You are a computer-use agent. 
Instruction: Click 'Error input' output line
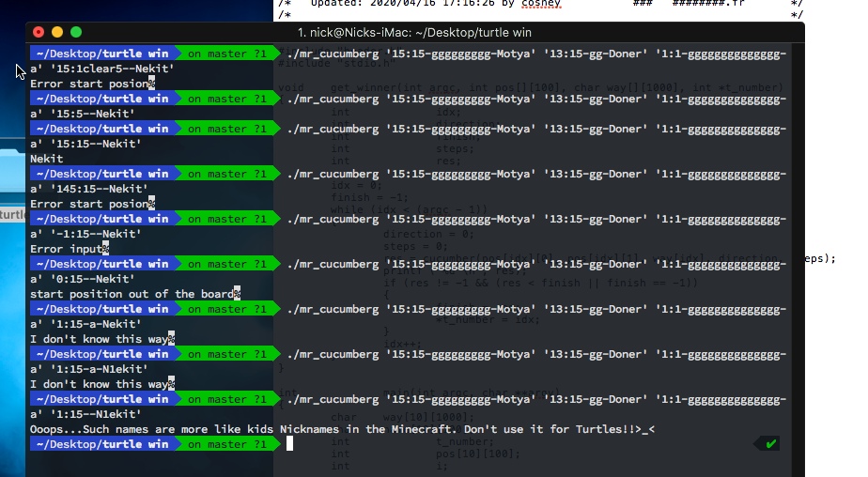67,249
